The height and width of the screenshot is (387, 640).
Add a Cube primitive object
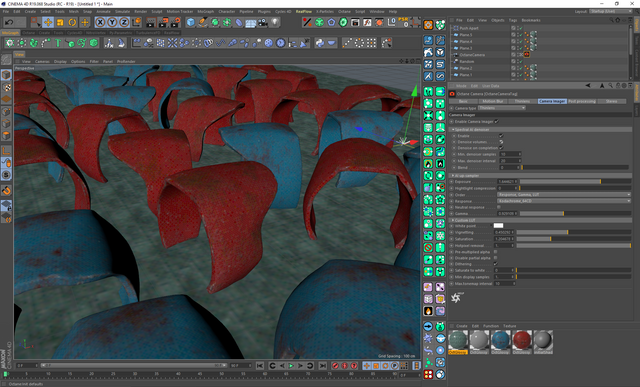[191, 22]
